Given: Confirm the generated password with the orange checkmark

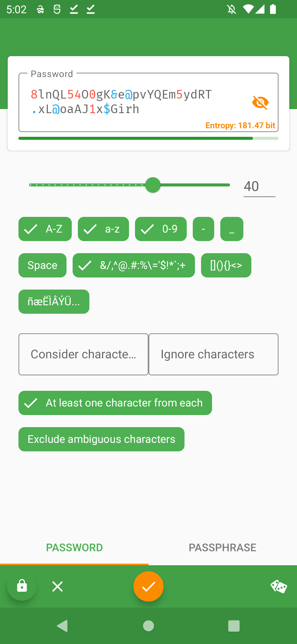Looking at the screenshot, I should click(x=148, y=586).
